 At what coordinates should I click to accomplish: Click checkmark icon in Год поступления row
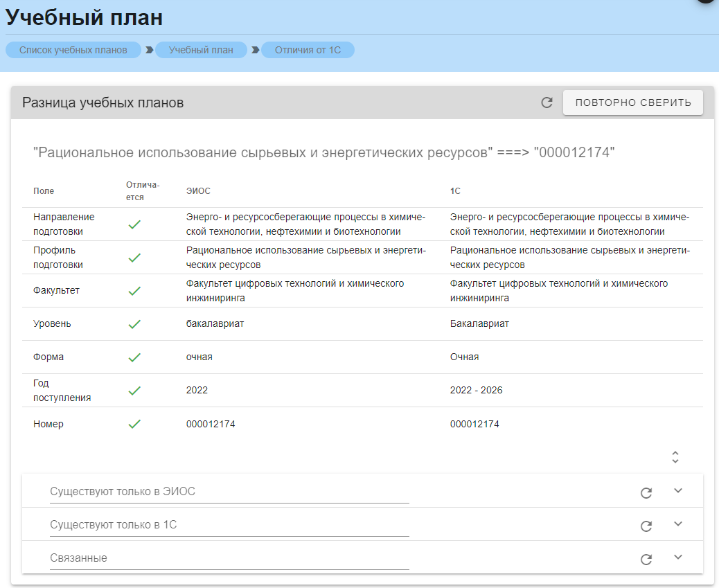coord(135,391)
